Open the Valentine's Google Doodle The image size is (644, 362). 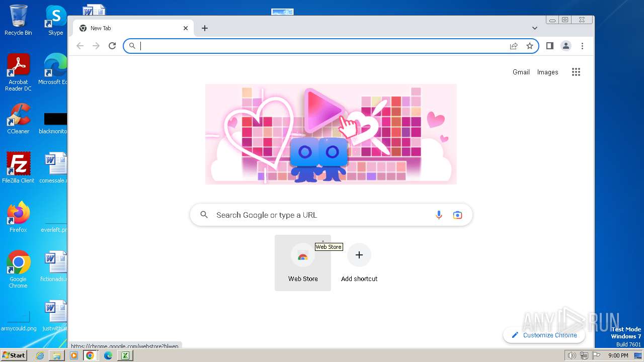click(x=331, y=134)
